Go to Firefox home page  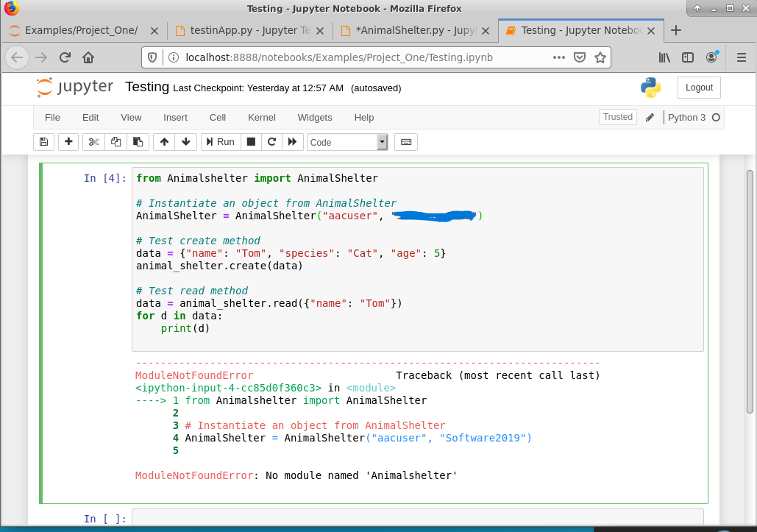coord(88,57)
